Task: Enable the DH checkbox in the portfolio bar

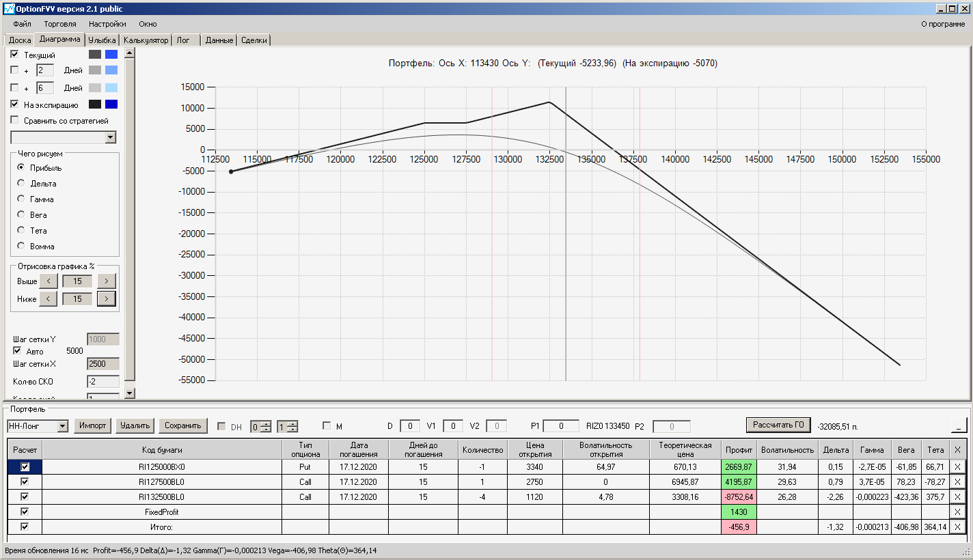Action: coord(221,426)
